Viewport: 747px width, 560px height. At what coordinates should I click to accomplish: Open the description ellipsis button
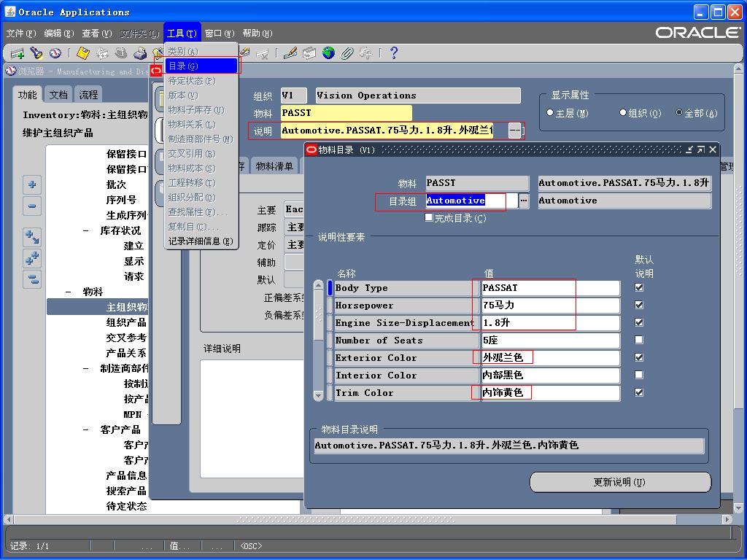coord(514,130)
